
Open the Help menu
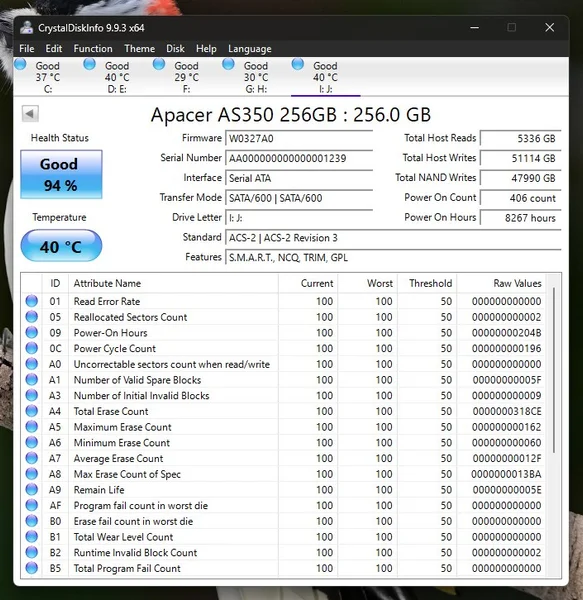tap(206, 49)
